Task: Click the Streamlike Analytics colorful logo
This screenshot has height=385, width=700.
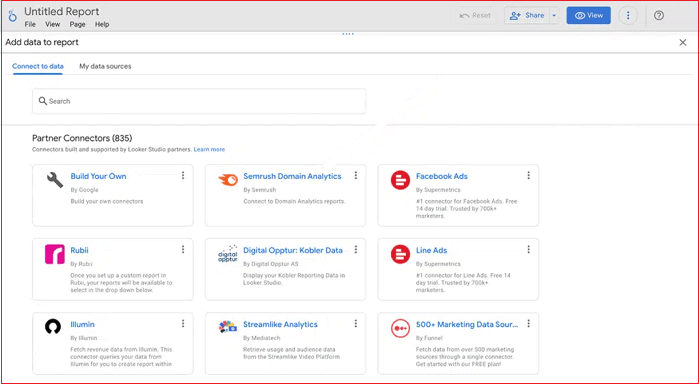Action: pyautogui.click(x=228, y=327)
